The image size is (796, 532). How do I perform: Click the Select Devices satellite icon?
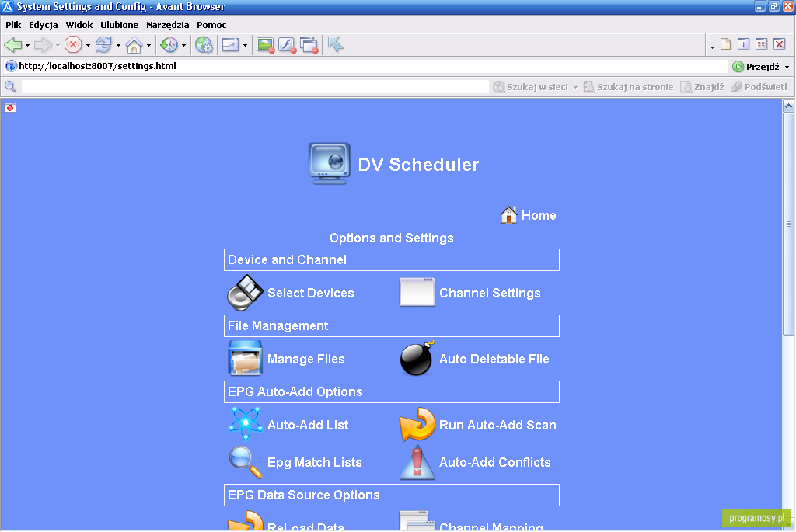pos(245,293)
